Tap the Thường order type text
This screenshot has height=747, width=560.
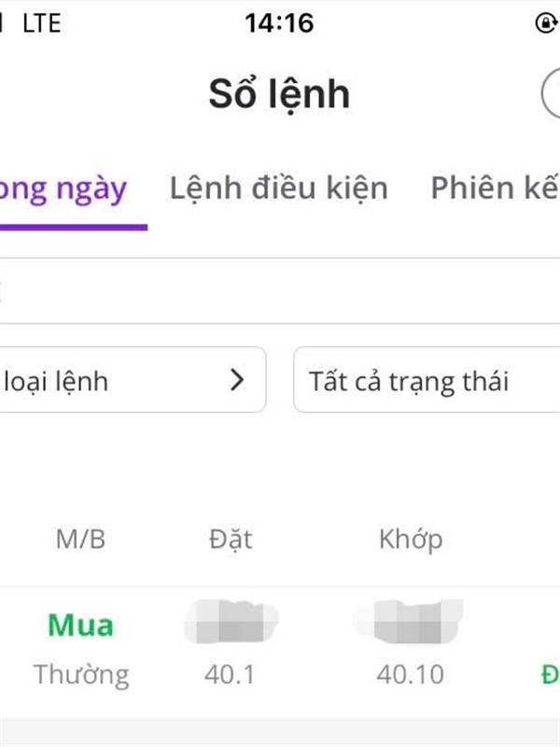pyautogui.click(x=81, y=674)
